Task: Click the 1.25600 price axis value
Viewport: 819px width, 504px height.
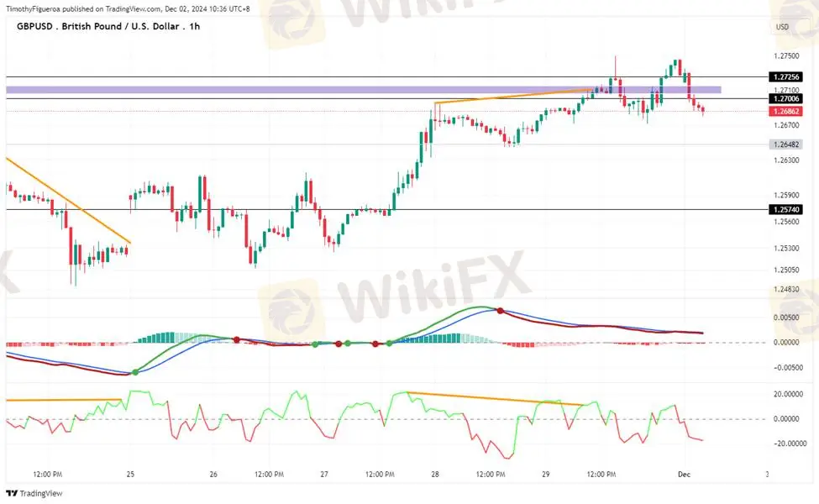Action: pos(786,222)
